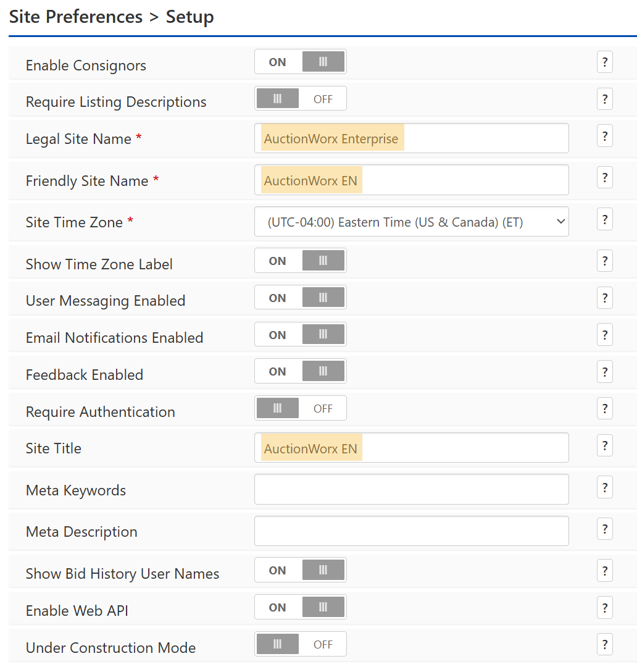This screenshot has width=637, height=672.
Task: Click the "Under Construction Mode" label
Action: point(110,647)
